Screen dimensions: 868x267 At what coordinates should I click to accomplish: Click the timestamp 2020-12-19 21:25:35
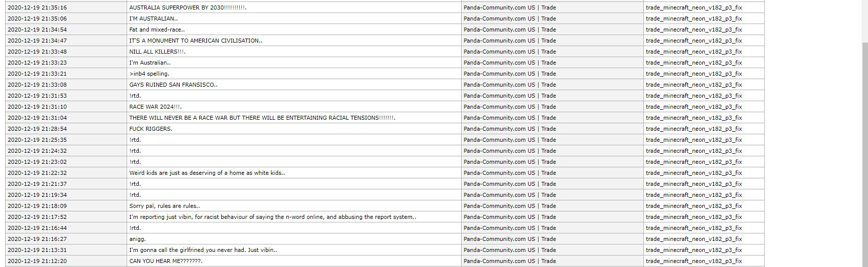[x=37, y=140]
